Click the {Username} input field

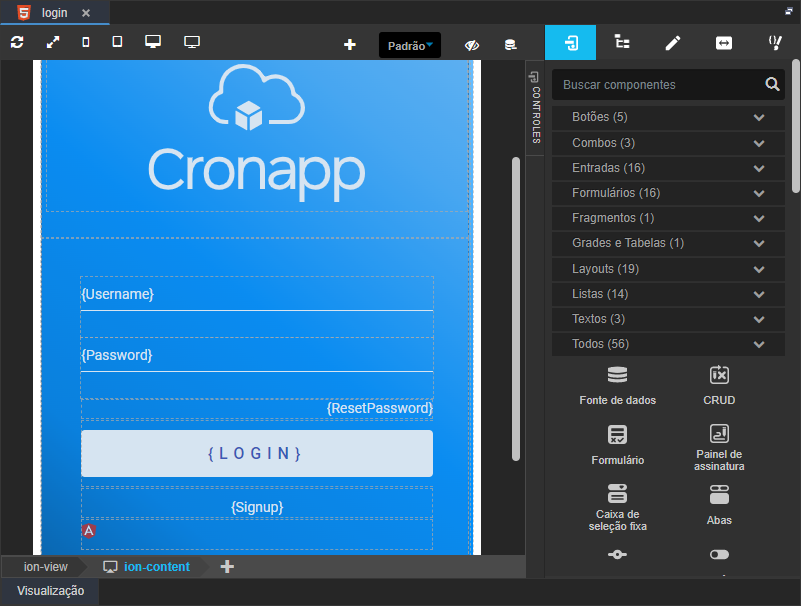click(x=257, y=295)
